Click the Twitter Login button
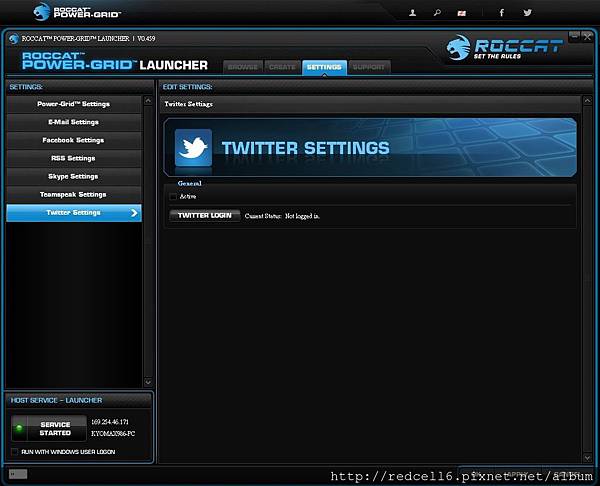Screen dimensions: 600x486 pos(205,215)
